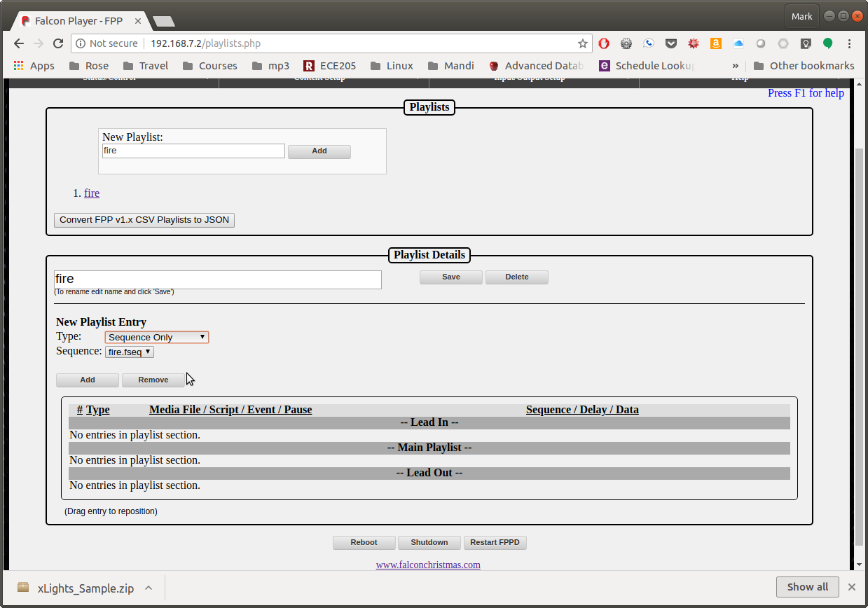Click Restart FPPD button

pyautogui.click(x=495, y=542)
